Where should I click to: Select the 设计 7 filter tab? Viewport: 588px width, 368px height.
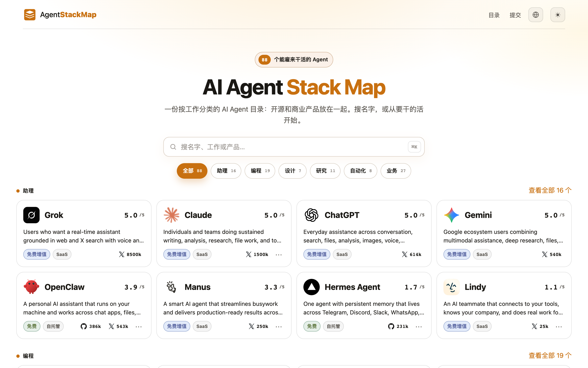293,171
